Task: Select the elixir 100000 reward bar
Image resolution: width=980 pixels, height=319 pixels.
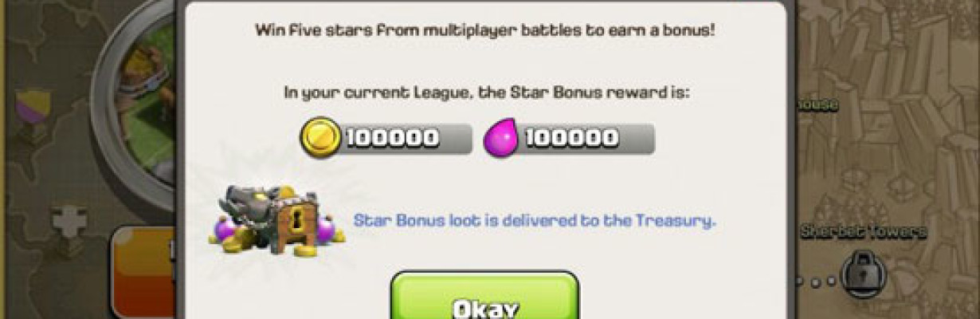Action: (x=570, y=139)
